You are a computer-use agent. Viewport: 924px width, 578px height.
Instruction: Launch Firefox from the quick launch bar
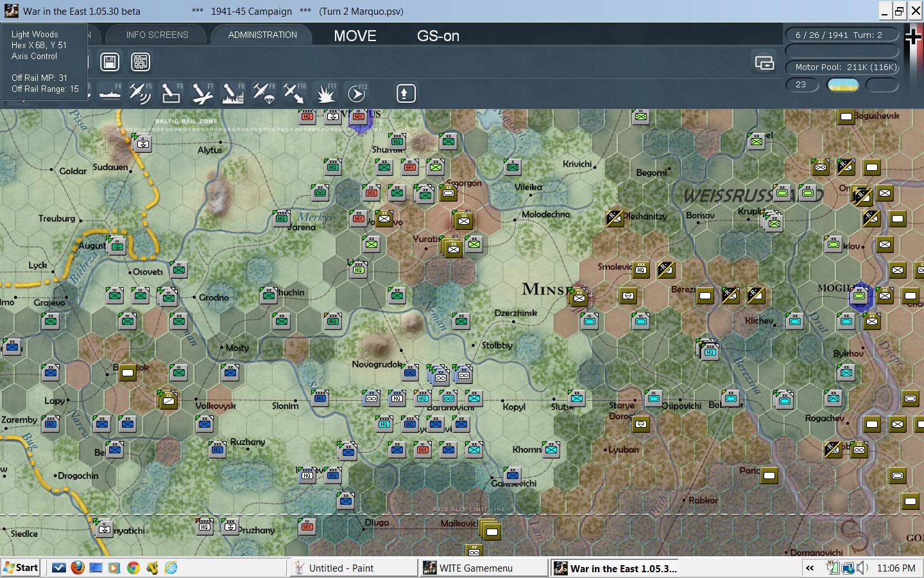click(78, 568)
